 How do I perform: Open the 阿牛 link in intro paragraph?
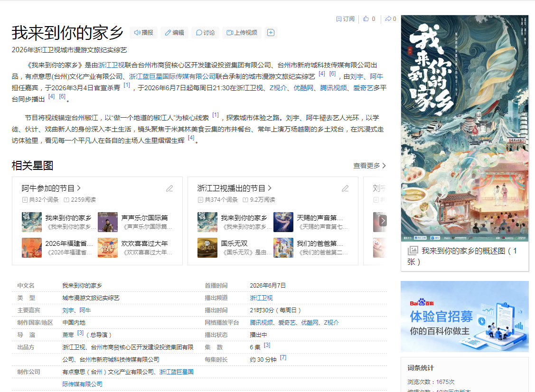coord(376,76)
